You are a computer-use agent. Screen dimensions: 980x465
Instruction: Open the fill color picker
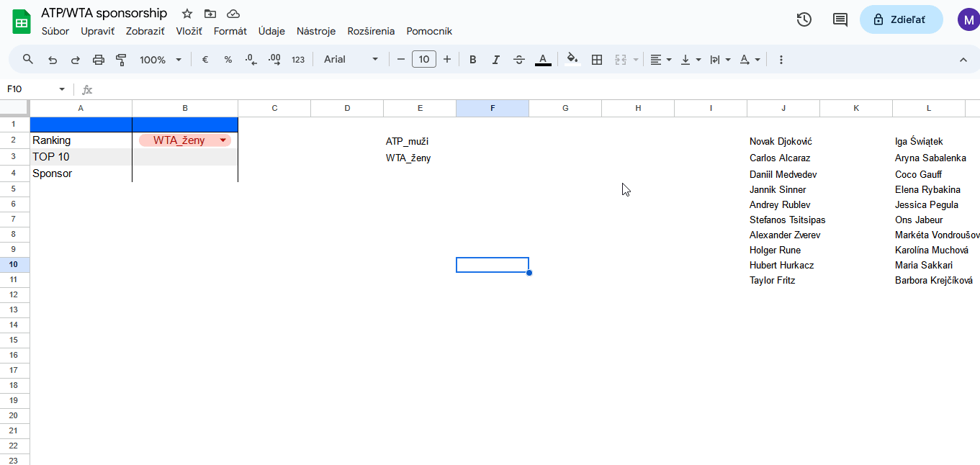pyautogui.click(x=572, y=60)
